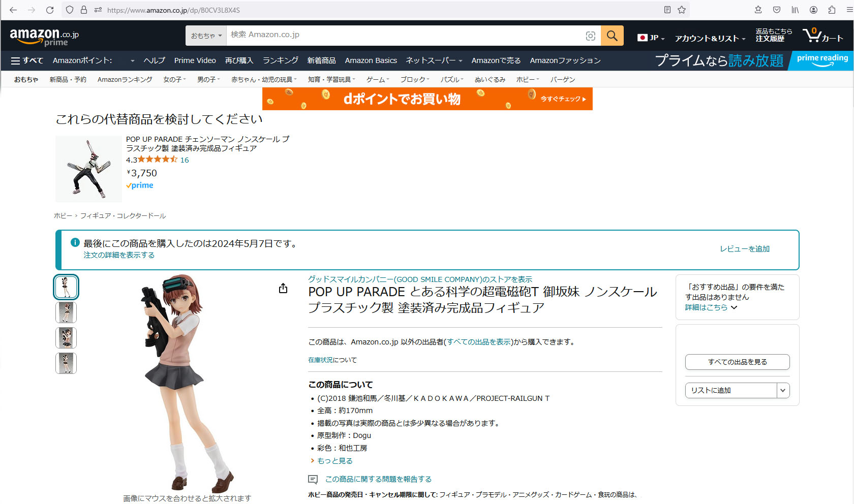Open the library bookshelf icon
The width and height of the screenshot is (854, 504).
click(795, 10)
